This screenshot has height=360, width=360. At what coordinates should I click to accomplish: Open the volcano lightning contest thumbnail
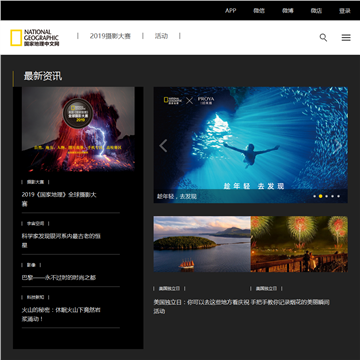pos(78,129)
